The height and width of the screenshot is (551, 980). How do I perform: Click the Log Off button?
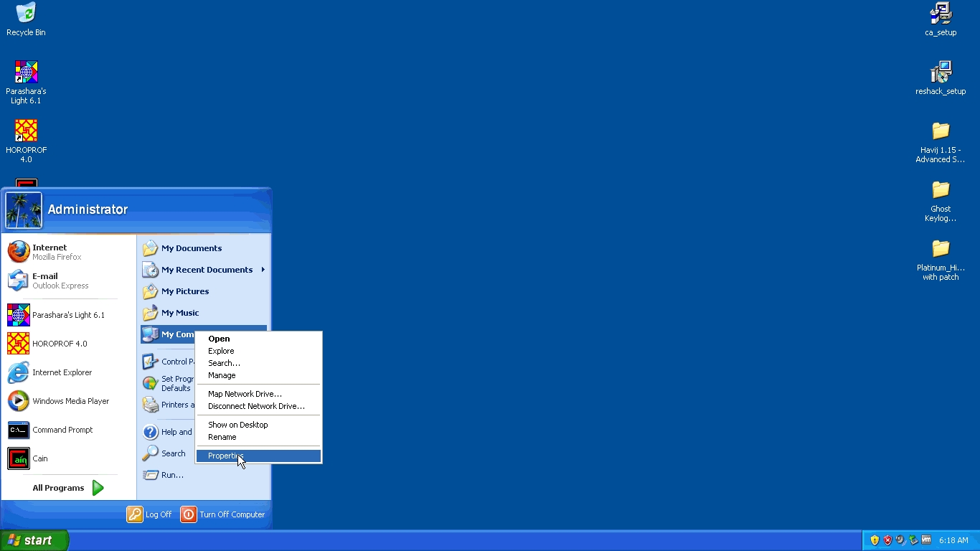click(149, 514)
